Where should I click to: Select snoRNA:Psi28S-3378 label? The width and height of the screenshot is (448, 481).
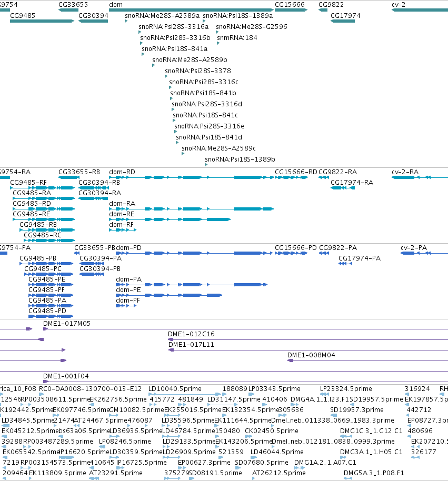pyautogui.click(x=198, y=71)
